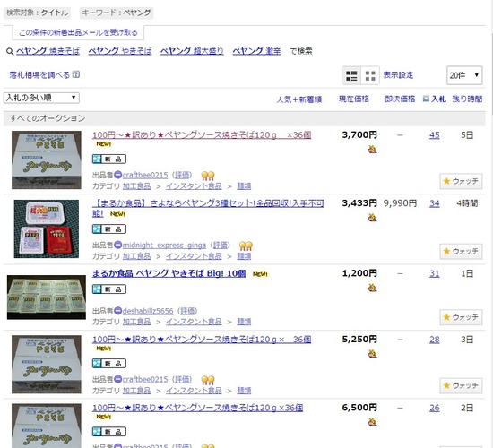Open the 5,250円 ペヤングソース焼きそば listing title
Viewport: 493px width, 448px height.
pos(202,340)
